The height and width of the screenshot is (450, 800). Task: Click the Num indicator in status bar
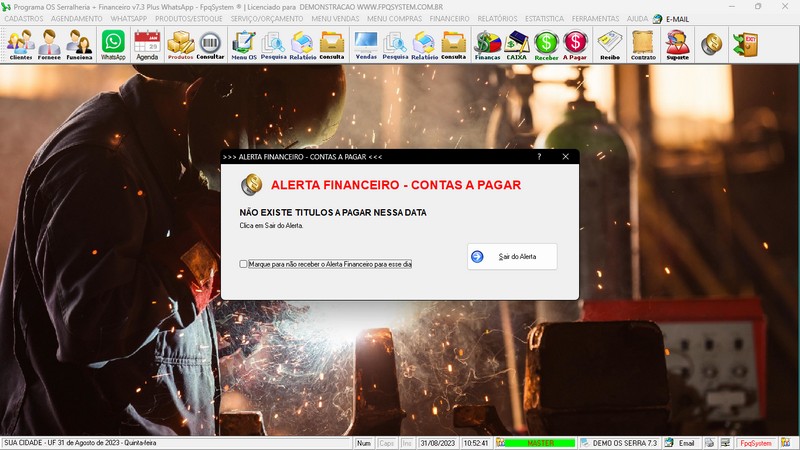coord(364,443)
